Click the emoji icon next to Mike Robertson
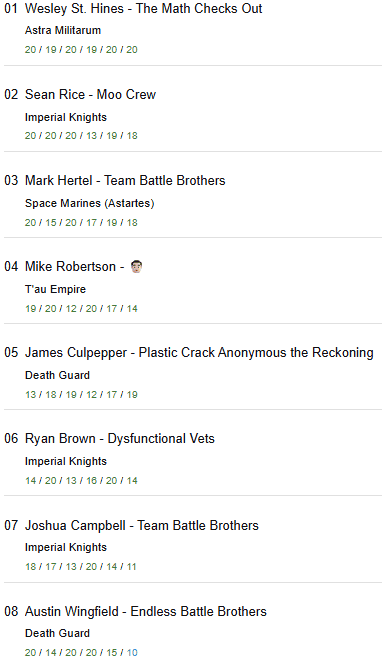This screenshot has height=661, width=382. coord(136,266)
